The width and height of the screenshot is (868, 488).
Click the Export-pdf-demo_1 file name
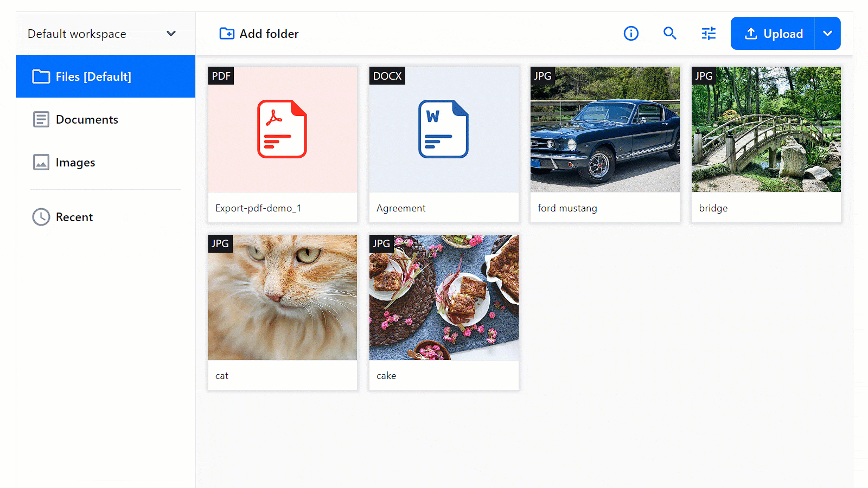(258, 208)
